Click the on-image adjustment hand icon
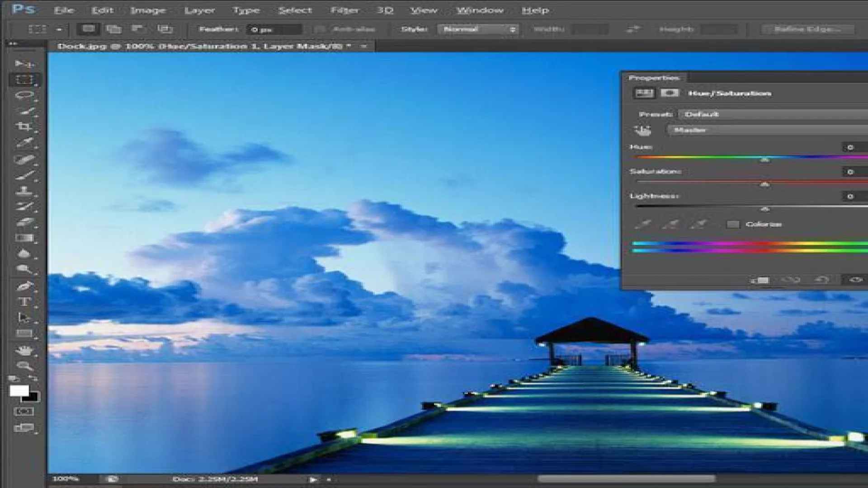The image size is (868, 488). [642, 131]
